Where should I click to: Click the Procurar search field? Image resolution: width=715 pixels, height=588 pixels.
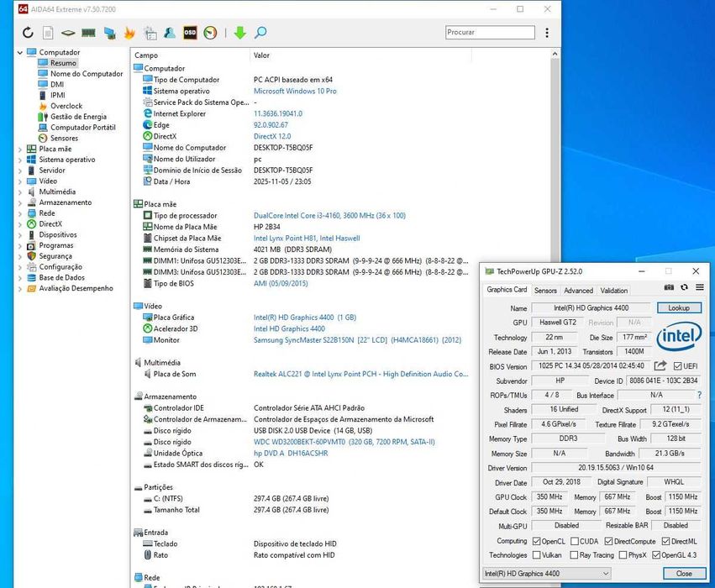pos(490,33)
